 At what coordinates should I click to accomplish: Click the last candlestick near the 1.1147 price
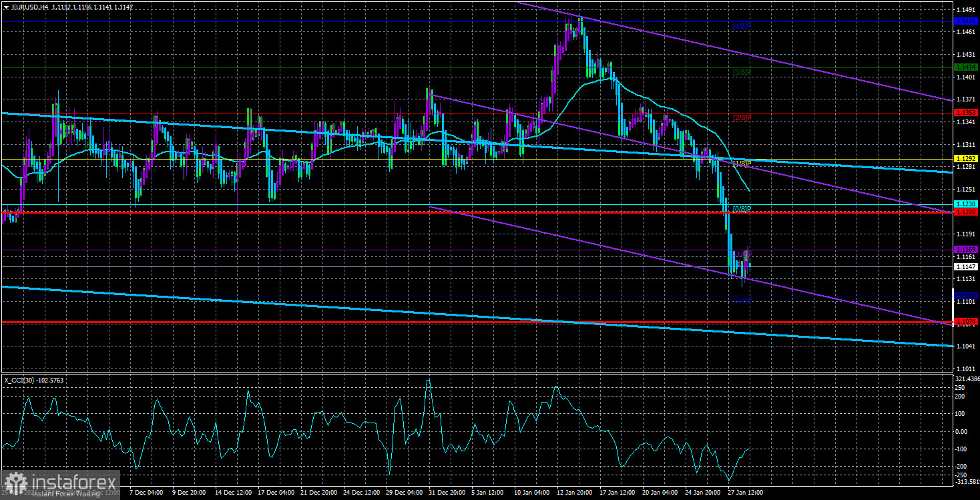pyautogui.click(x=750, y=265)
